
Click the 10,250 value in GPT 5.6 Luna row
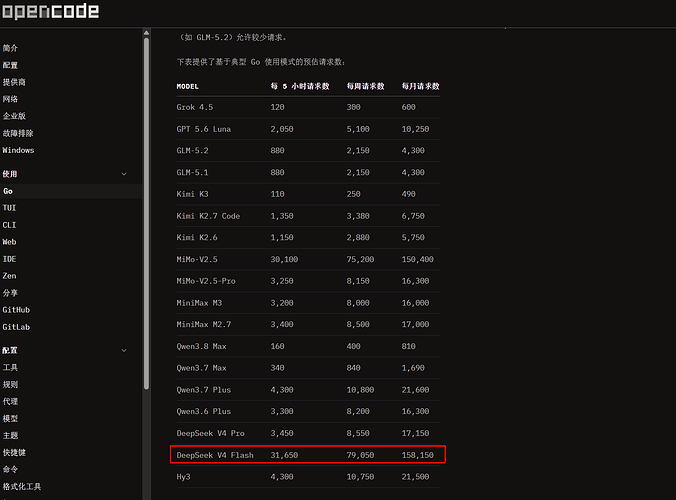[415, 129]
